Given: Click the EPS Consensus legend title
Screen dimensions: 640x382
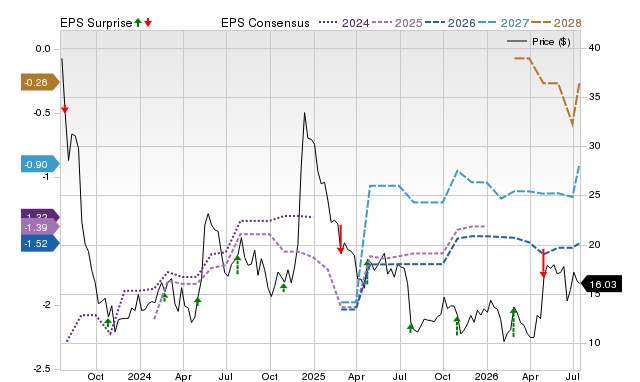Looking at the screenshot, I should pos(265,23).
